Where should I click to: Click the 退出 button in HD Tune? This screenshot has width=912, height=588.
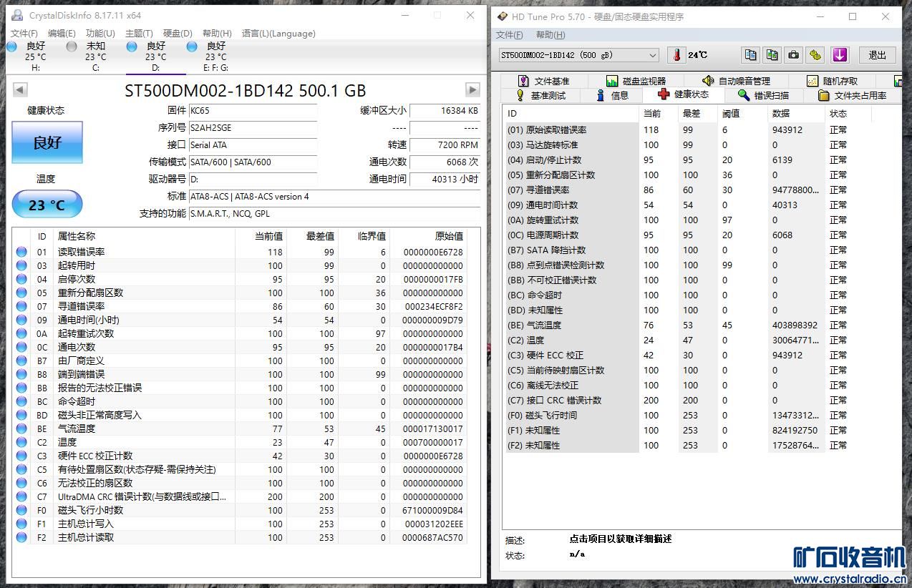tap(877, 55)
